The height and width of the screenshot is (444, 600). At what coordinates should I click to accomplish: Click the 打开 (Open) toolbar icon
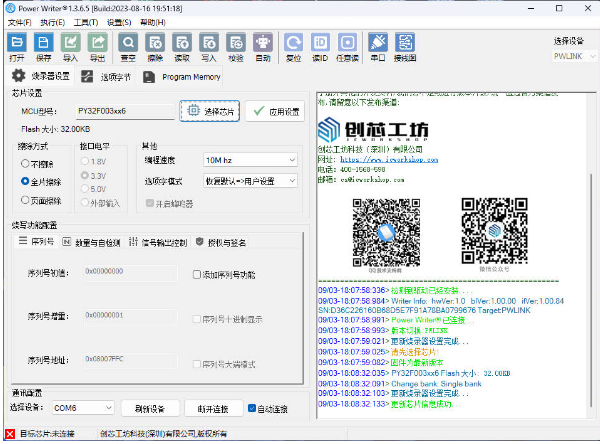(x=17, y=42)
